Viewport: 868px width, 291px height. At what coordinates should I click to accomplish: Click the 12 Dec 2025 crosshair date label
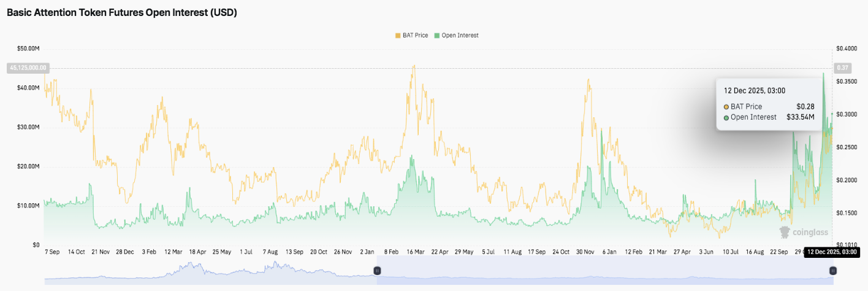coord(831,252)
